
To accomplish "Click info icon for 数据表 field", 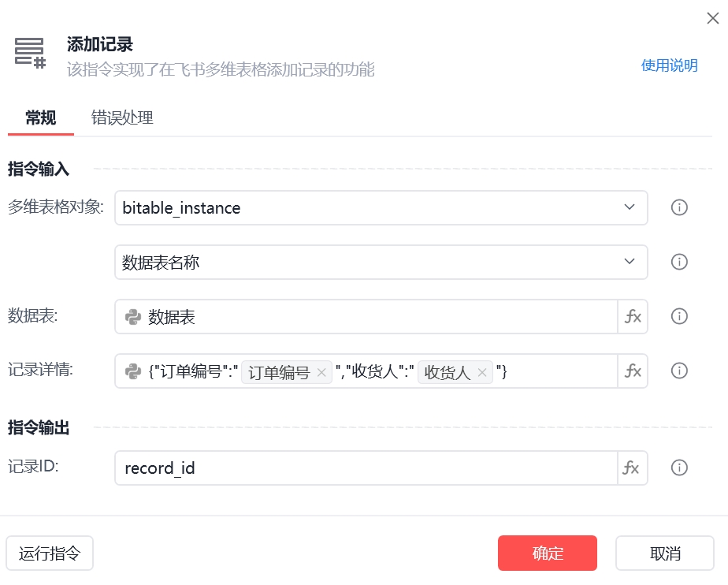I will pyautogui.click(x=678, y=317).
